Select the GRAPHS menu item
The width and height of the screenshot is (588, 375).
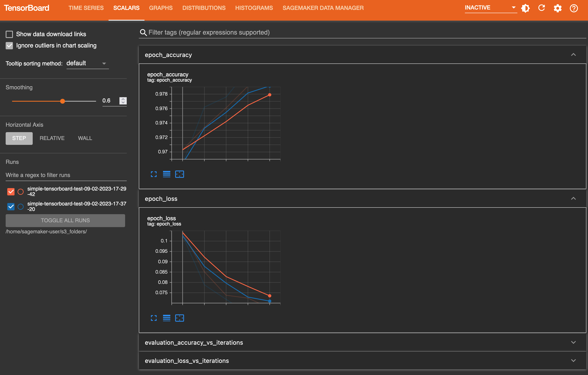pyautogui.click(x=160, y=8)
